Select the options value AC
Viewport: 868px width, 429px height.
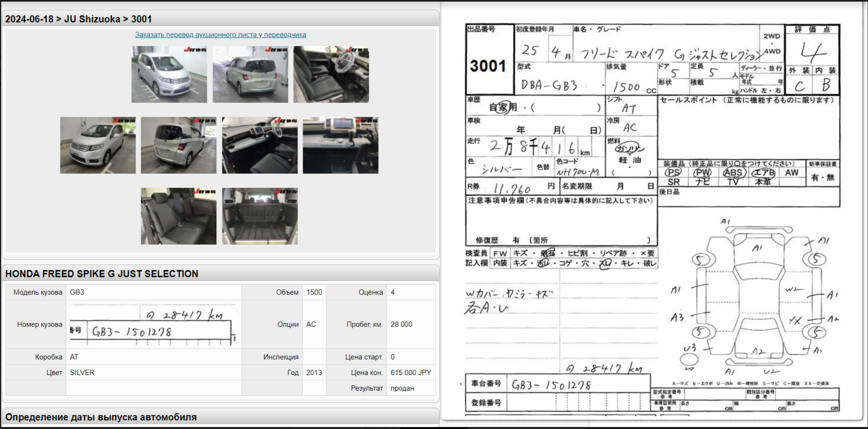click(311, 324)
